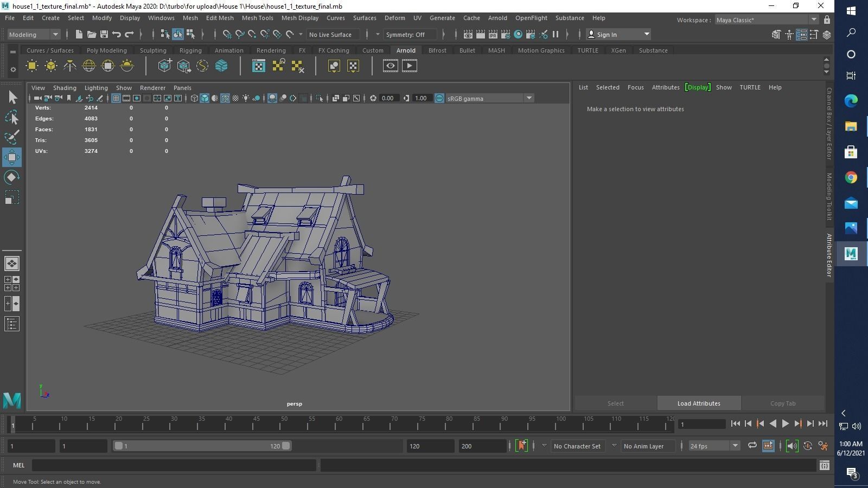Export selection as Arnold stand-in

click(x=183, y=66)
